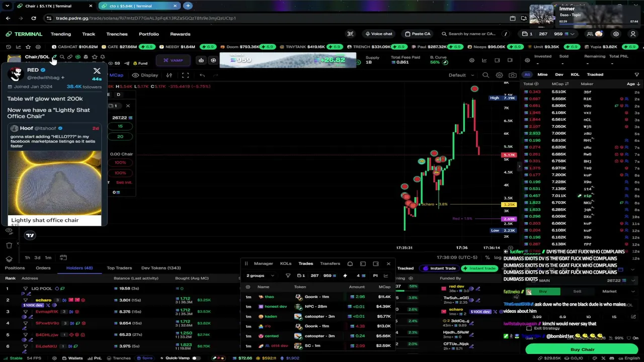Open the Display options
Image resolution: width=644 pixels, height=362 pixels.
tap(145, 75)
